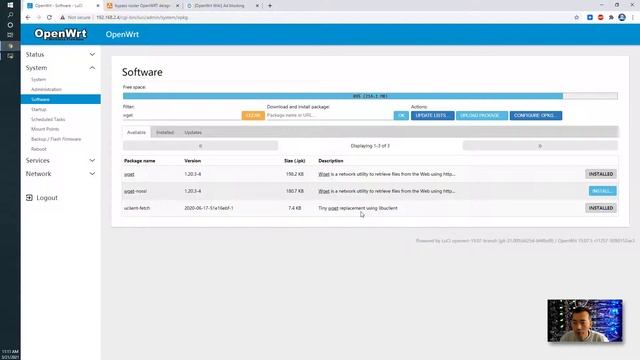
Task: Open a new browser tab
Action: 270,6
